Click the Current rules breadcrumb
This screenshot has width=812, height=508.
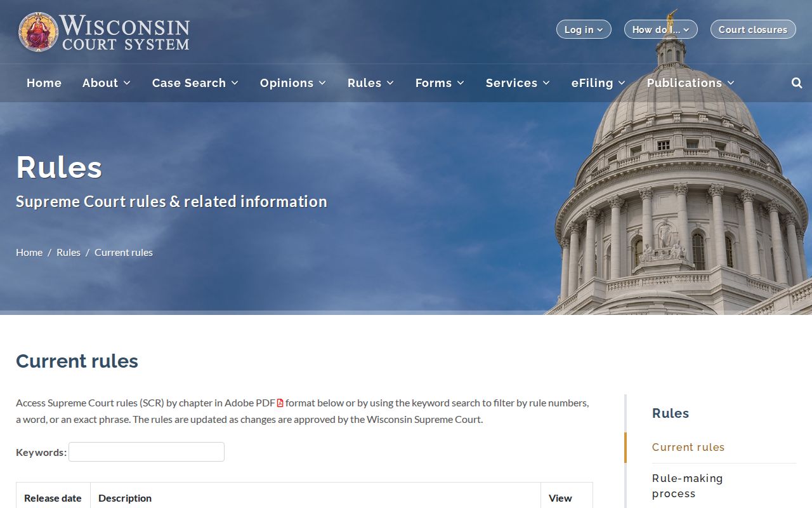(124, 252)
